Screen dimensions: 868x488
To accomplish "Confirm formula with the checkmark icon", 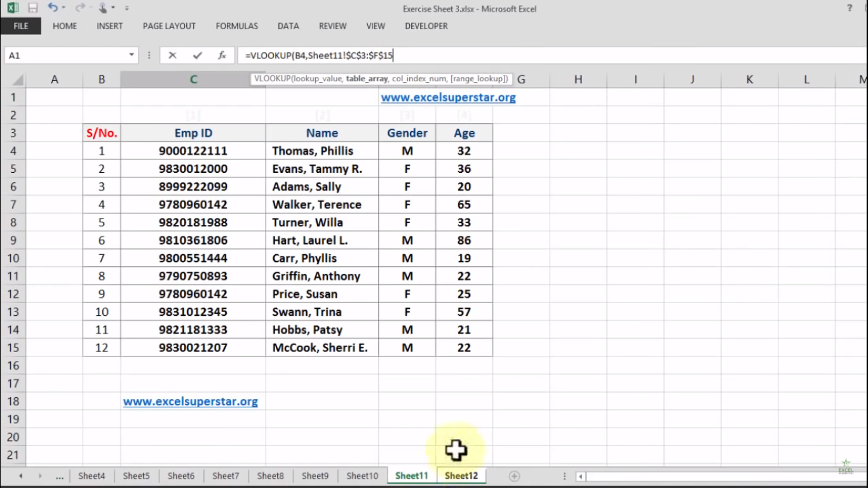I will point(197,55).
